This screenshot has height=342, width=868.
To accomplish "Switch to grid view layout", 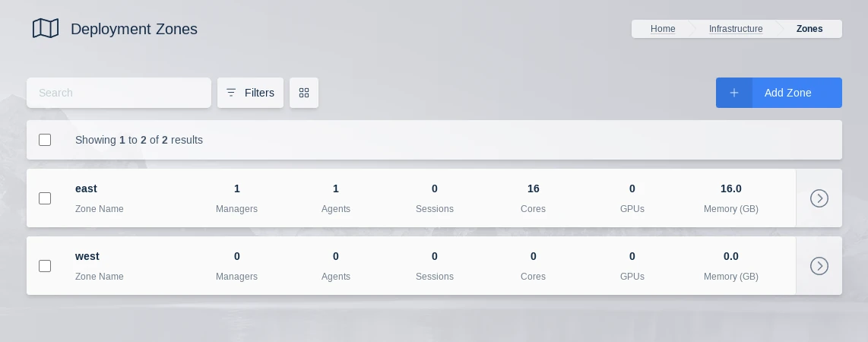I will 304,93.
